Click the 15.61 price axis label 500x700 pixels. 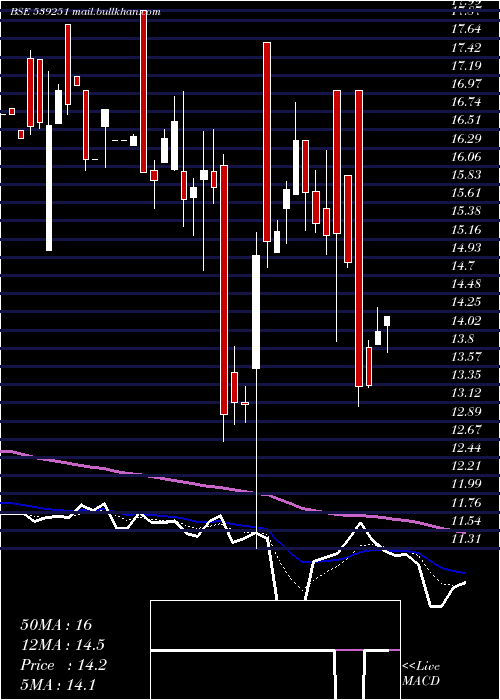[466, 193]
